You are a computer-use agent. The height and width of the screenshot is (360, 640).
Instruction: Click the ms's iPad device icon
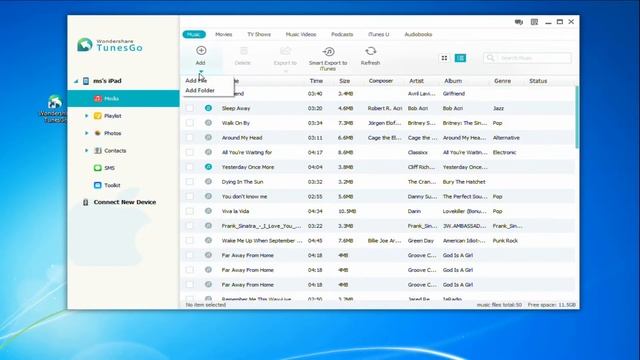click(x=86, y=81)
